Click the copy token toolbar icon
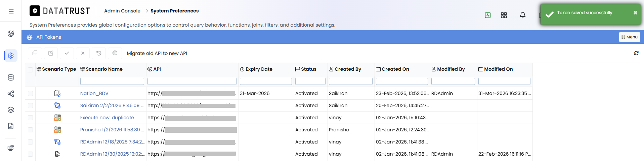644x161 pixels. [35, 53]
